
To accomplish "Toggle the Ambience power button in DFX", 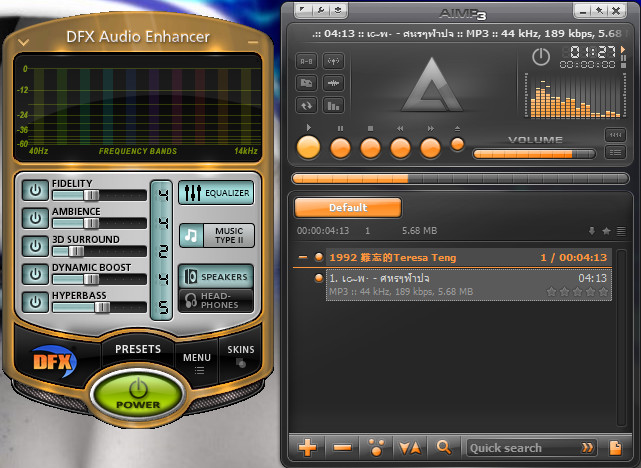I will 35,218.
